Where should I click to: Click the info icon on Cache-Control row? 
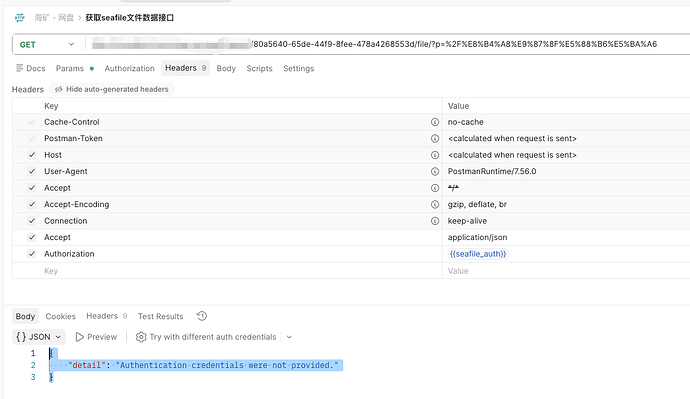(x=435, y=122)
